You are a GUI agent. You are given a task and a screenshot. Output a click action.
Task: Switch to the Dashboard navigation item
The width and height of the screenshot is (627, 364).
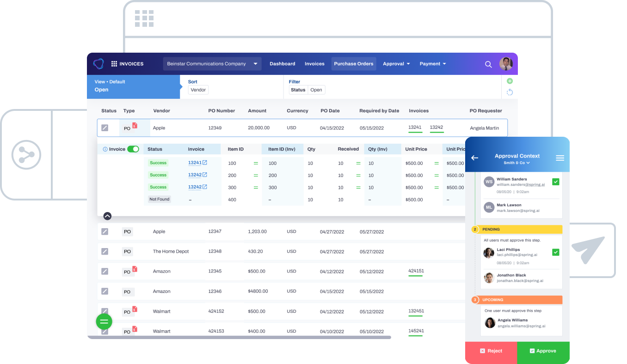(282, 63)
